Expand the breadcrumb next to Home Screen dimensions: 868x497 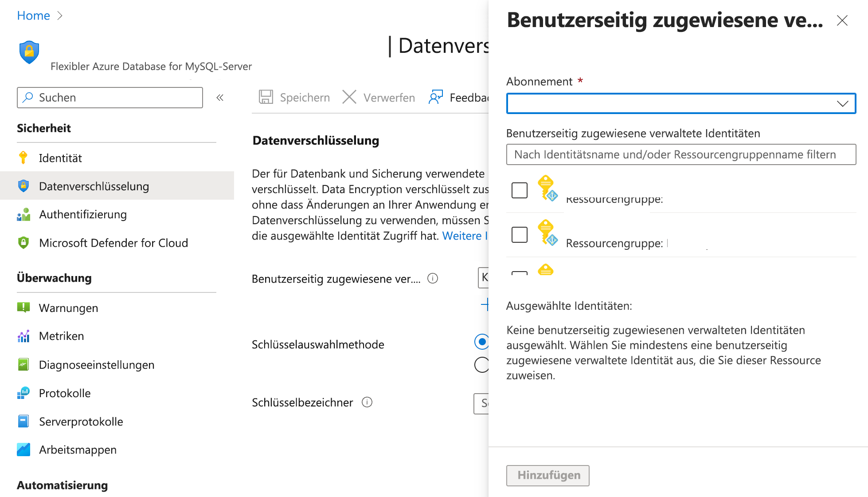(59, 16)
